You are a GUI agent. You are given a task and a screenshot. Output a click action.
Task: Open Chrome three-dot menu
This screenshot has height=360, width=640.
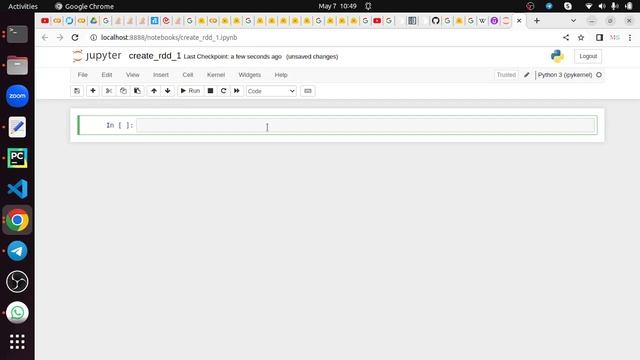[630, 38]
